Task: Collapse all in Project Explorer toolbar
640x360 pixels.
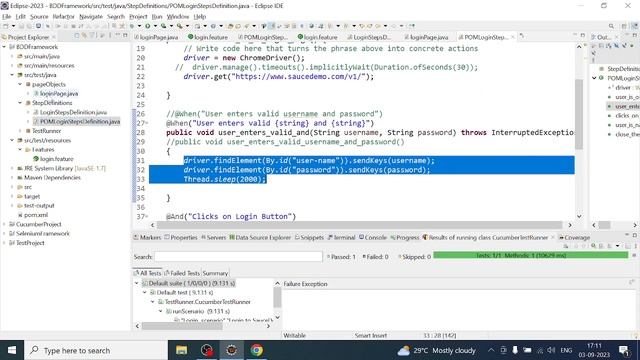Action: tap(77, 36)
